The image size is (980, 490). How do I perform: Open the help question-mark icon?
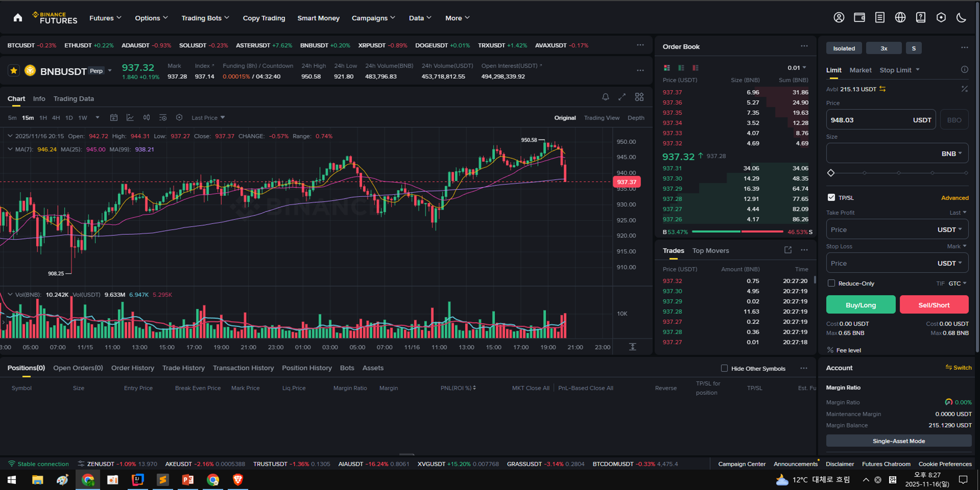(921, 18)
